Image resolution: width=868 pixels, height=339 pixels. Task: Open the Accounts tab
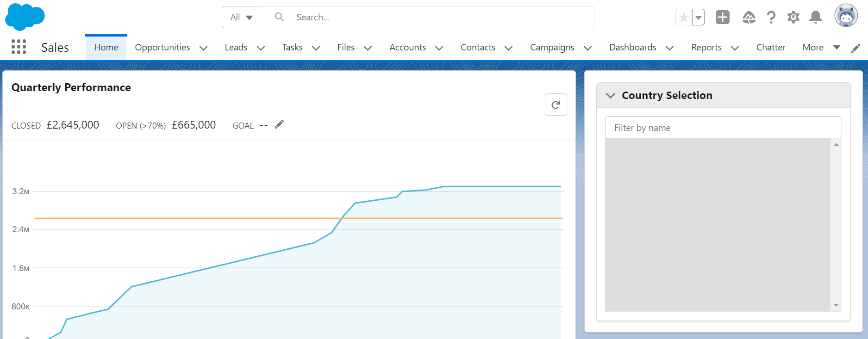click(408, 47)
